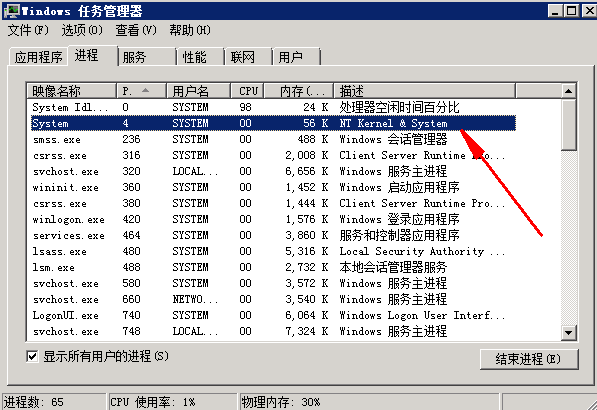597x410 pixels.
Task: Sort by 用户名 column header
Action: pos(198,91)
